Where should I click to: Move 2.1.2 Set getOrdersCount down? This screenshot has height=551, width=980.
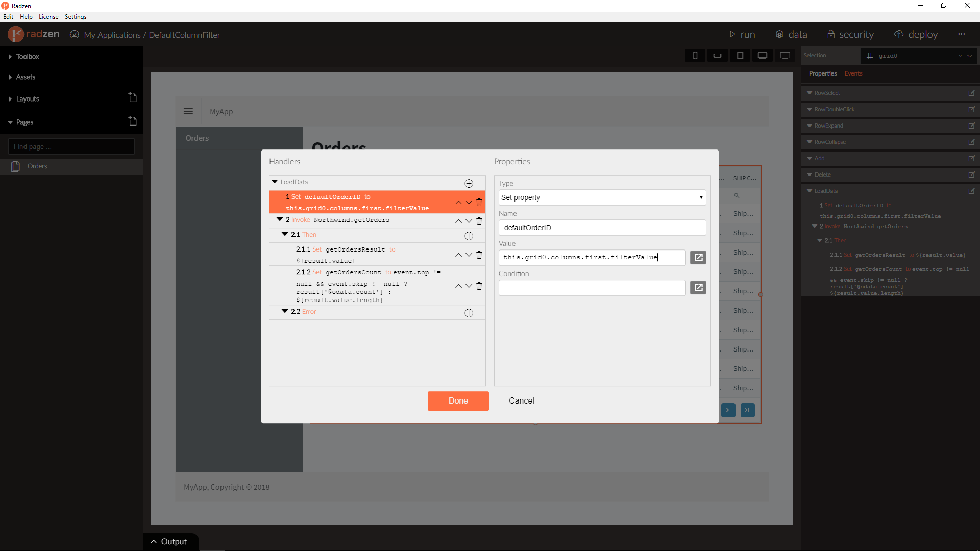469,286
